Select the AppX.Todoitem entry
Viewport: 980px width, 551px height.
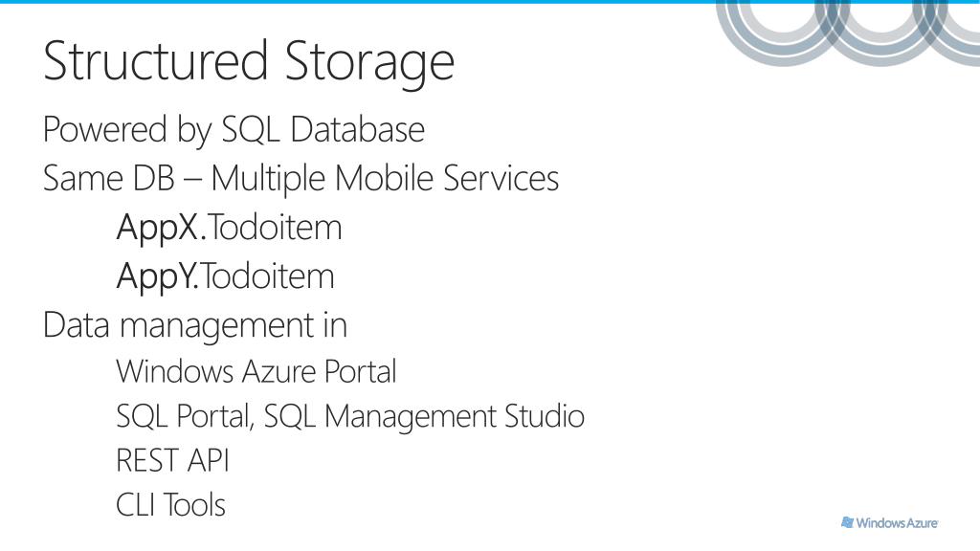230,228
